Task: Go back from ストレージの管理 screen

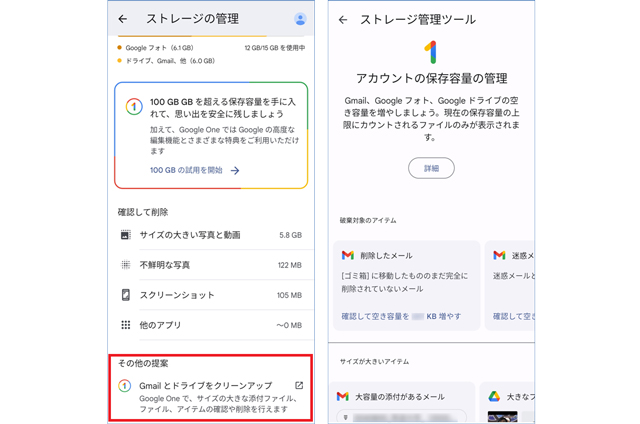Action: pyautogui.click(x=122, y=19)
